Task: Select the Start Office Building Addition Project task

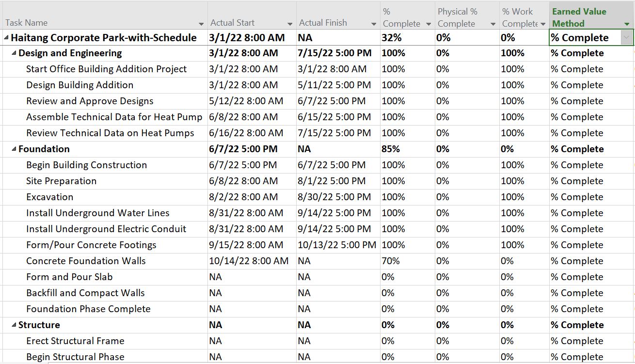Action: tap(107, 69)
